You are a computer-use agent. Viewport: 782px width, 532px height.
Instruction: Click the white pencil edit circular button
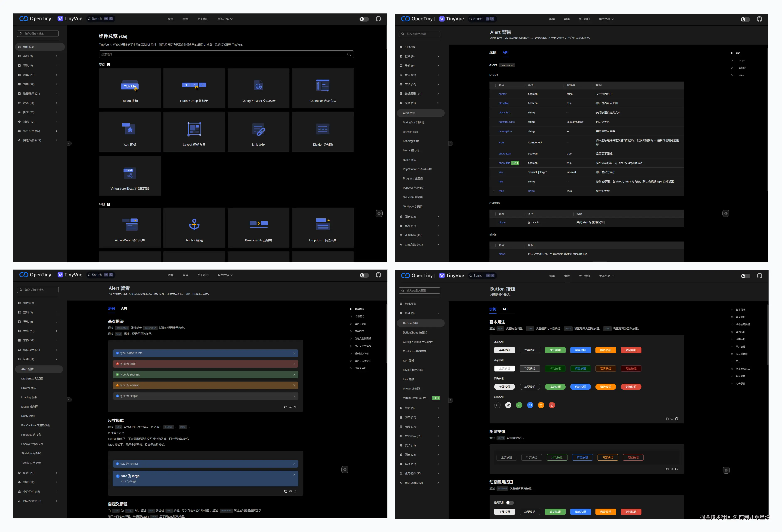[x=508, y=405]
